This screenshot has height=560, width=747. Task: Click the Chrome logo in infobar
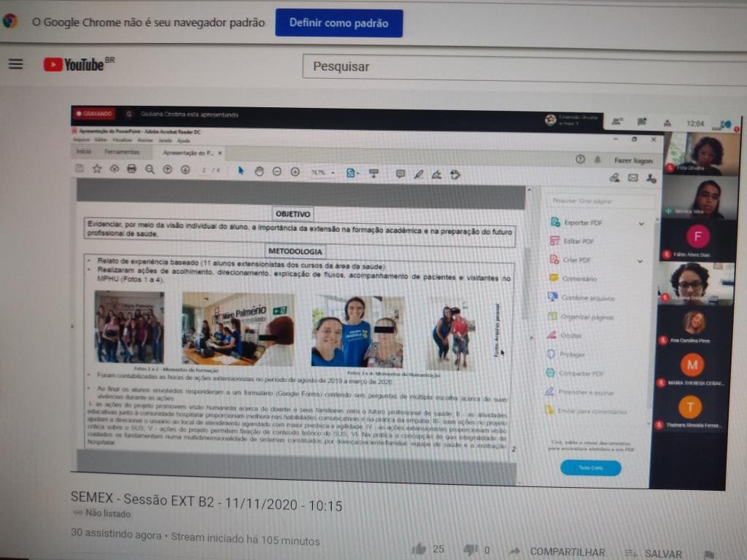coord(10,21)
